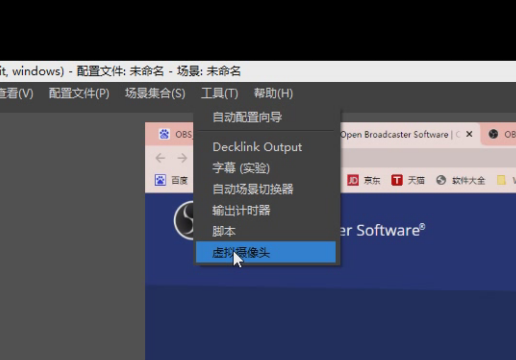This screenshot has width=516, height=360.
Task: Click the browser back arrow
Action: click(160, 158)
